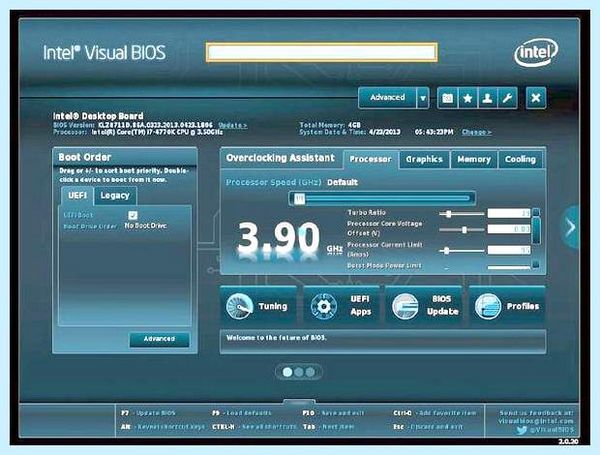Expand the Advanced dropdown arrow
The image size is (600, 455).
(422, 98)
